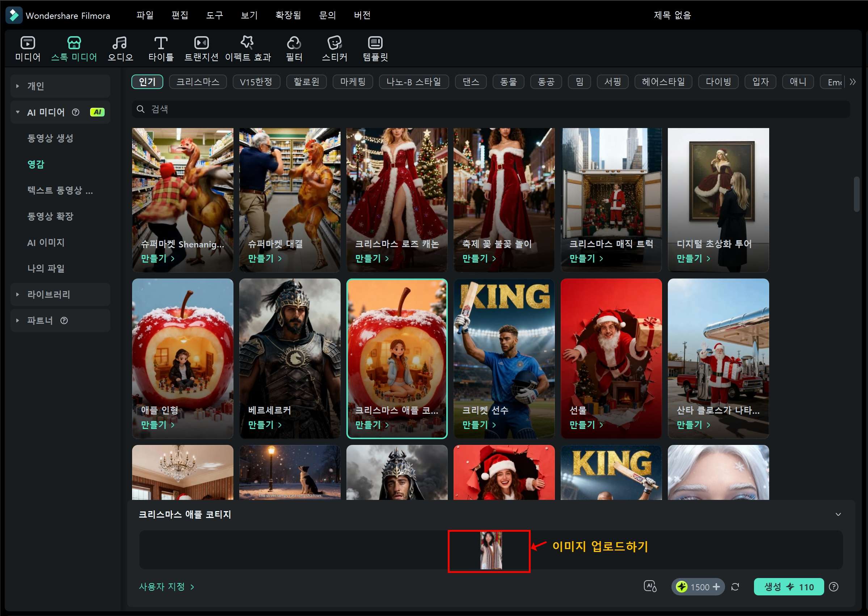Viewport: 868px width, 616px height.
Task: Select the 크리스마스 category chip
Action: [198, 82]
